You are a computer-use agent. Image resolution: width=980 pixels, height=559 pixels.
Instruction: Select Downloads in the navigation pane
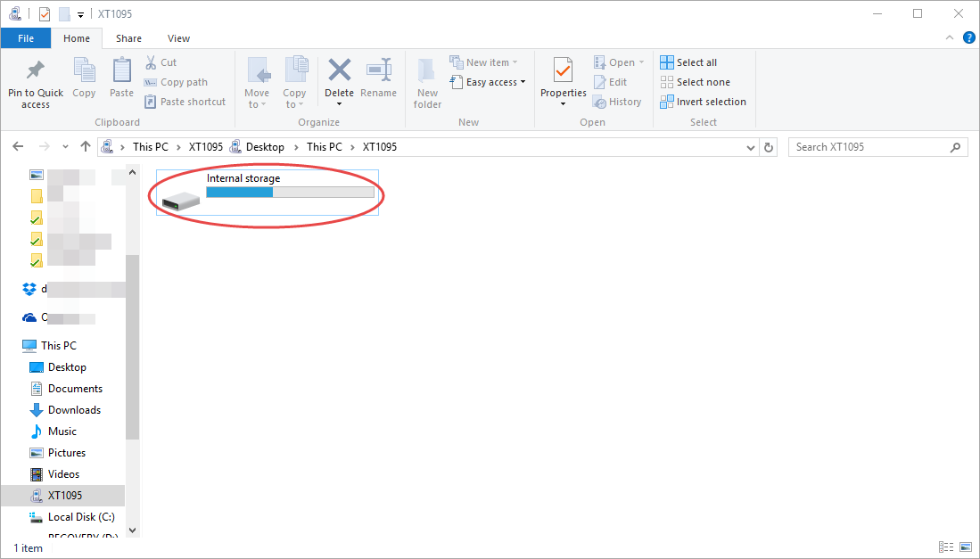tap(74, 410)
